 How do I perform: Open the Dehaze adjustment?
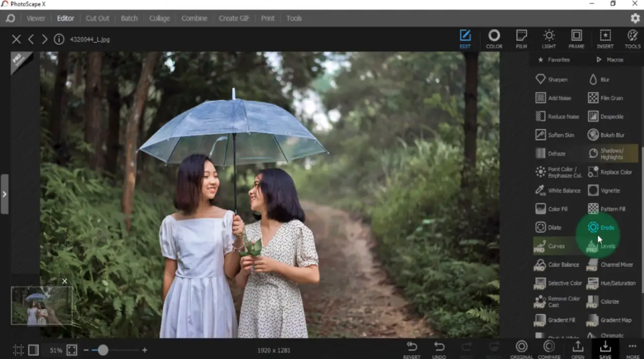pyautogui.click(x=551, y=153)
